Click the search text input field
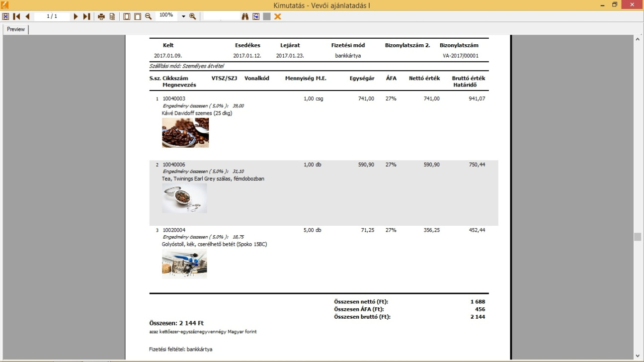 pyautogui.click(x=221, y=16)
